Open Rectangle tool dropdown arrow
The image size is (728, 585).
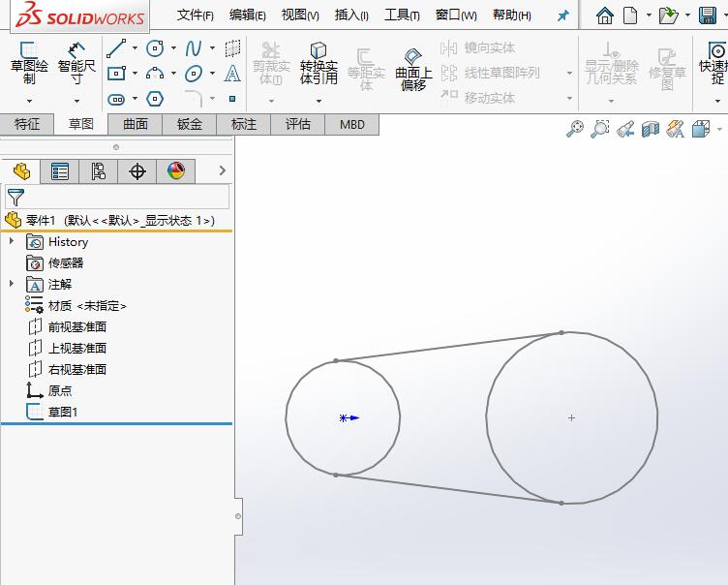pyautogui.click(x=135, y=74)
